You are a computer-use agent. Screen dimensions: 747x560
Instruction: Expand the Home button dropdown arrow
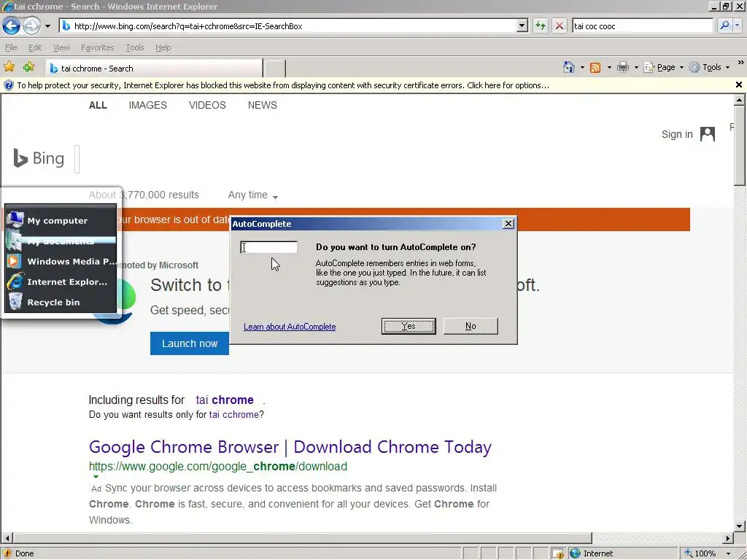point(582,68)
